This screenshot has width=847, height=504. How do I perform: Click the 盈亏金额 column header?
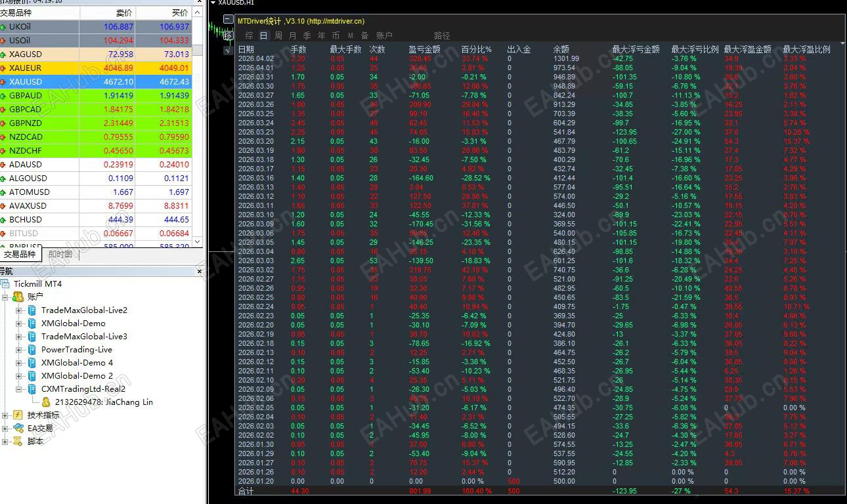pyautogui.click(x=425, y=49)
